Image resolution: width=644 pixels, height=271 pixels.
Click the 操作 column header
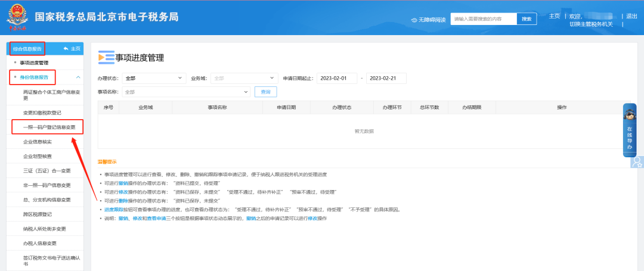coord(562,107)
